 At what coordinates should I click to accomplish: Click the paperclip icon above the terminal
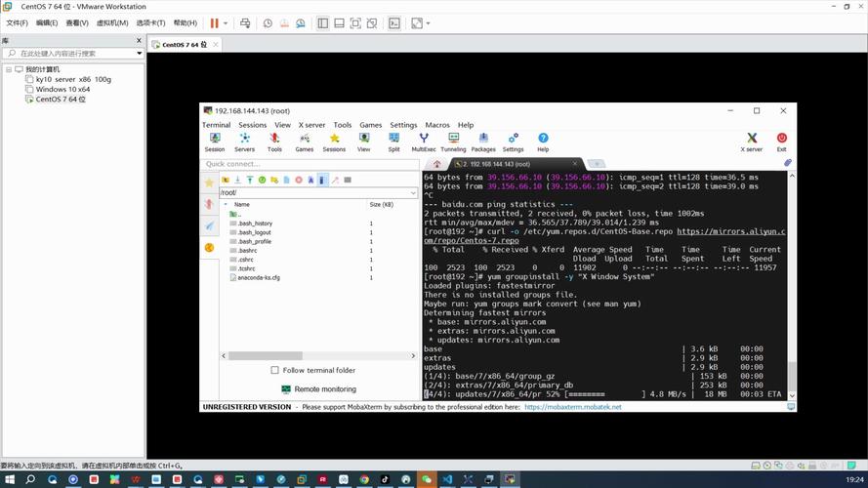(x=787, y=163)
